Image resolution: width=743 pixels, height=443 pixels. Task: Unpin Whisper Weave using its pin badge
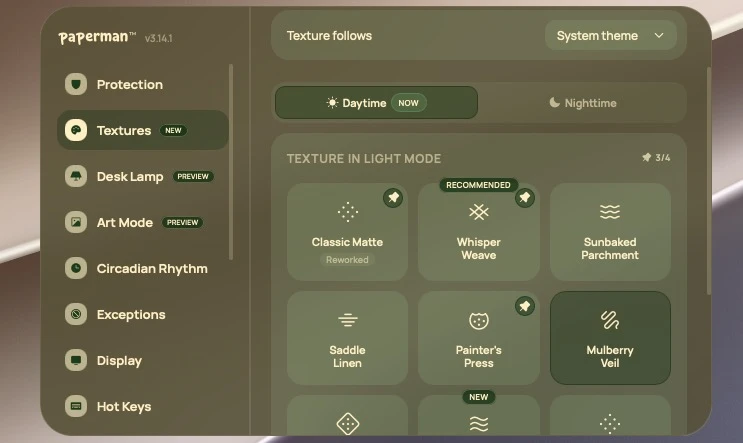[525, 198]
